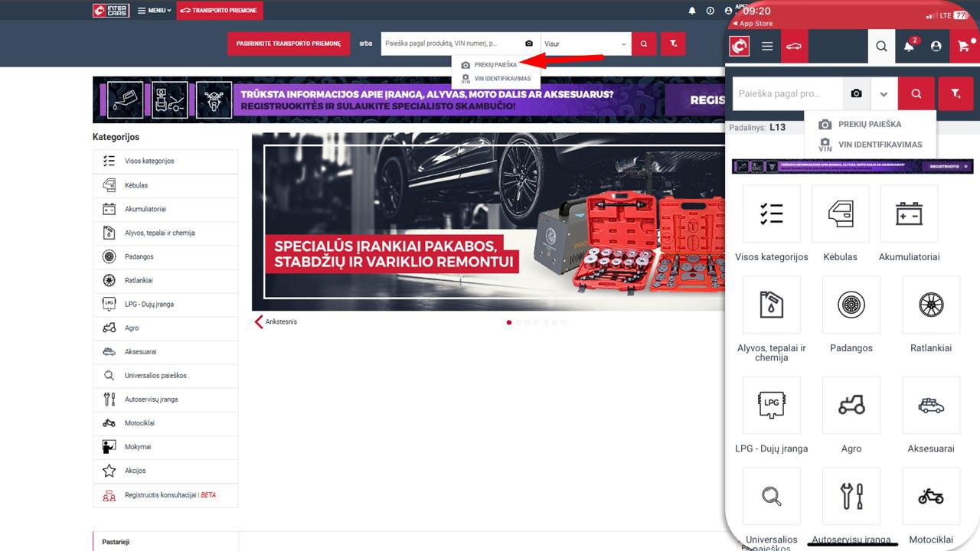Expand the chevron dropdown in mobile search bar
Image resolution: width=980 pixels, height=551 pixels.
(x=884, y=94)
